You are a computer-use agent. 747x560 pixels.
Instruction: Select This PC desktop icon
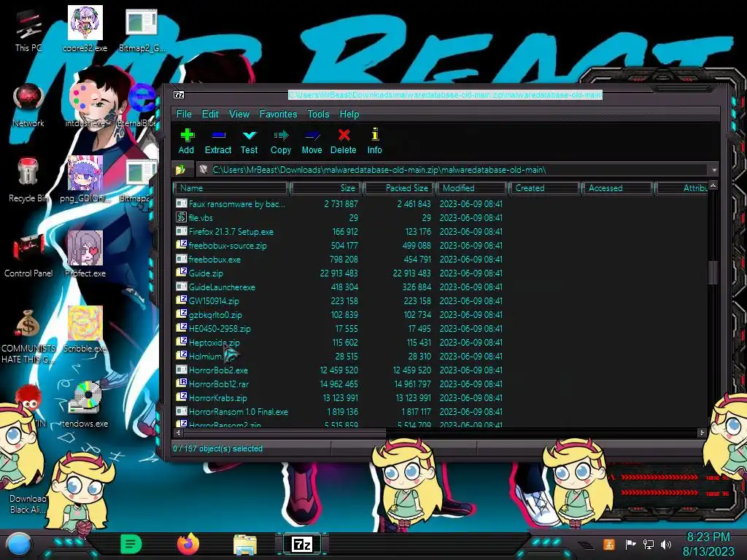pyautogui.click(x=28, y=31)
